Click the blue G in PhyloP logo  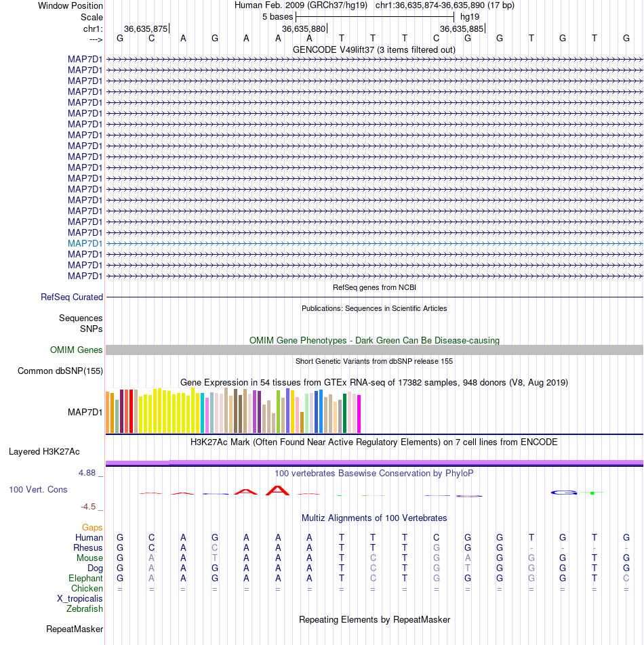tap(564, 493)
